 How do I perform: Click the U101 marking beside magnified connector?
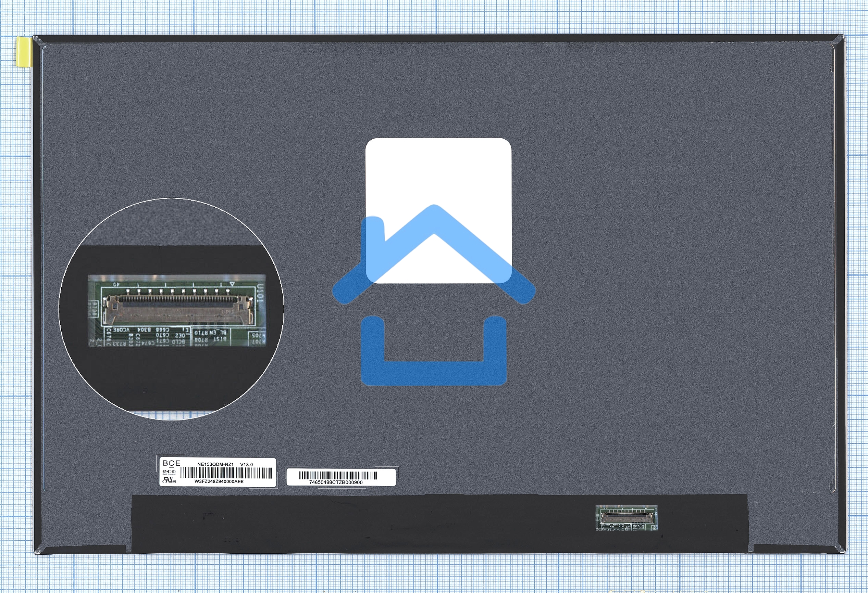pos(261,293)
